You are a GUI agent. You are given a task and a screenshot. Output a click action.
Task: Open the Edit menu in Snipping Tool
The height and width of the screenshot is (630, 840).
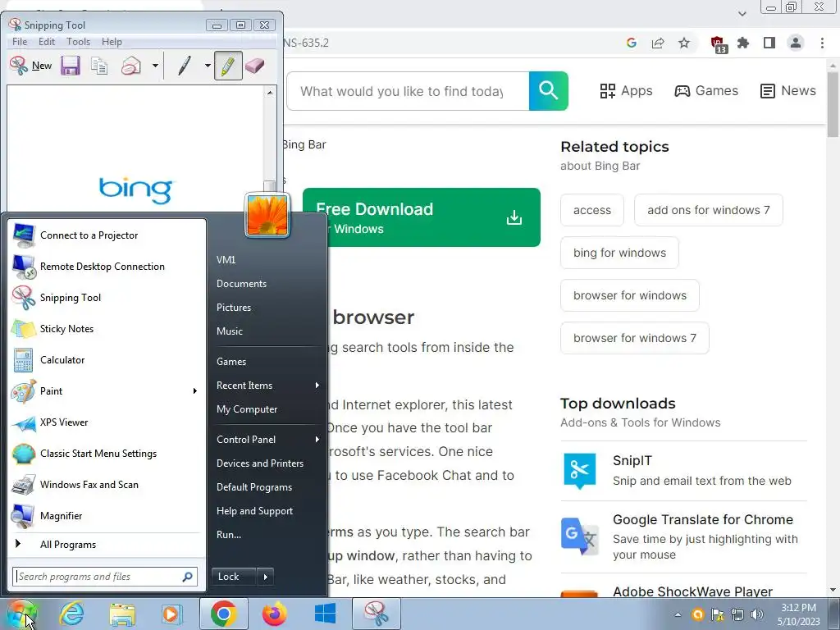pyautogui.click(x=47, y=42)
